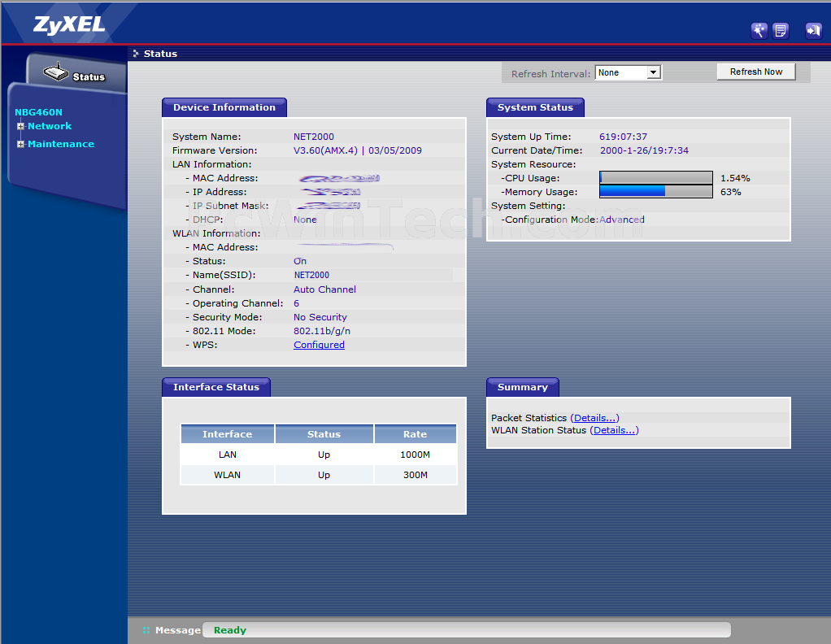This screenshot has width=831, height=644.
Task: Expand the Maintenance tree node
Action: pyautogui.click(x=20, y=144)
